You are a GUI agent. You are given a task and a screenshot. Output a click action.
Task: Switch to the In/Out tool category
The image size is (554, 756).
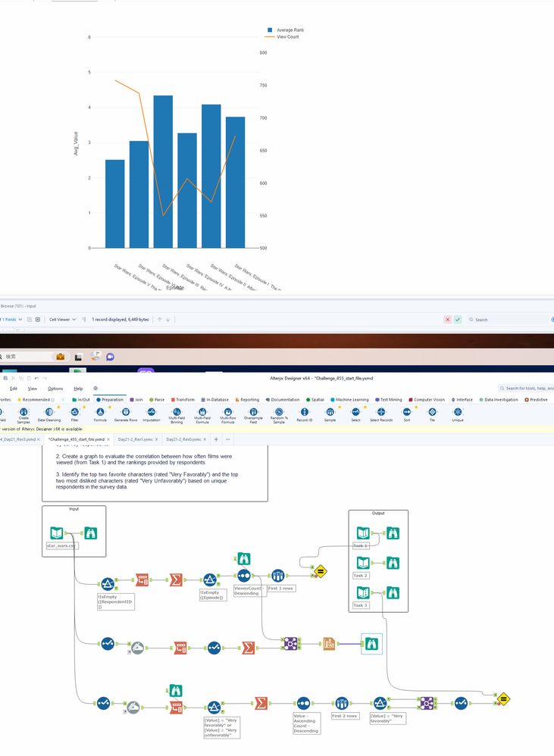click(81, 400)
